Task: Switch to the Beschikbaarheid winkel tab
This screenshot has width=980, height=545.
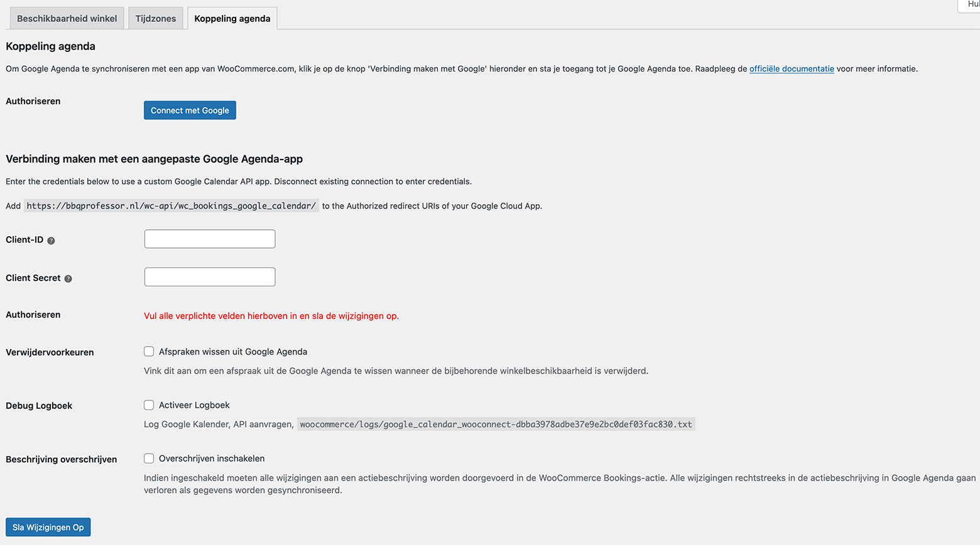Action: pyautogui.click(x=67, y=18)
